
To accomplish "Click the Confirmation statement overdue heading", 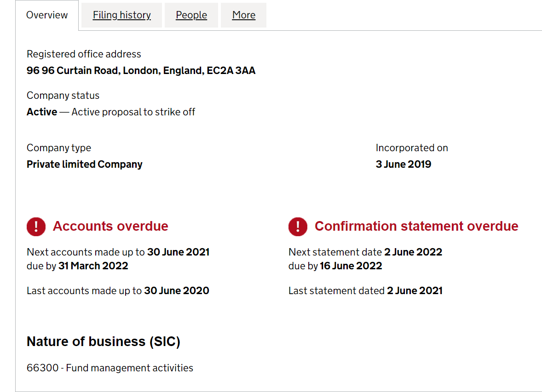I will coord(416,226).
